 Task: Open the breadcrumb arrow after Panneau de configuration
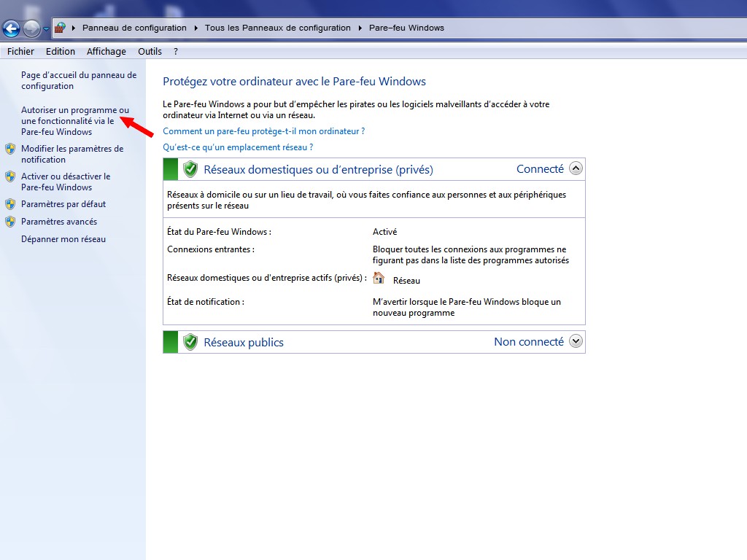pyautogui.click(x=196, y=28)
